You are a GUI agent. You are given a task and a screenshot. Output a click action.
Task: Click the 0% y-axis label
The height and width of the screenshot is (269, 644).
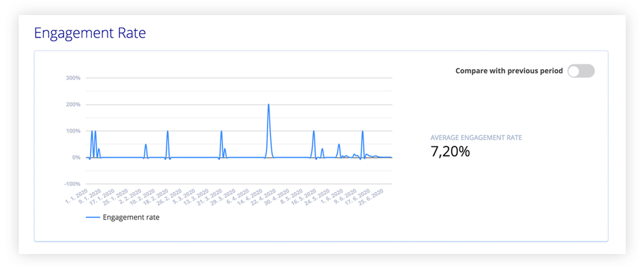pos(76,158)
